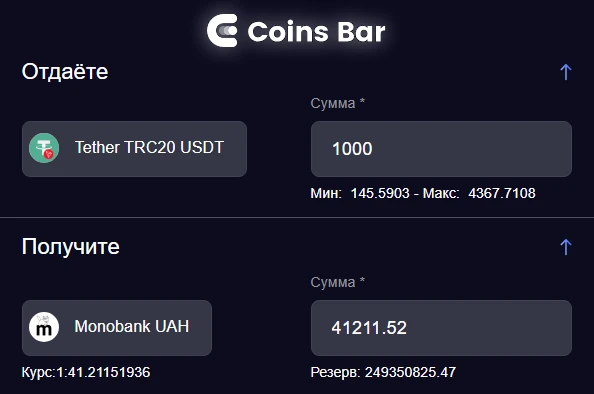Focus the amount field containing 41211.52
The width and height of the screenshot is (594, 394).
pyautogui.click(x=441, y=328)
